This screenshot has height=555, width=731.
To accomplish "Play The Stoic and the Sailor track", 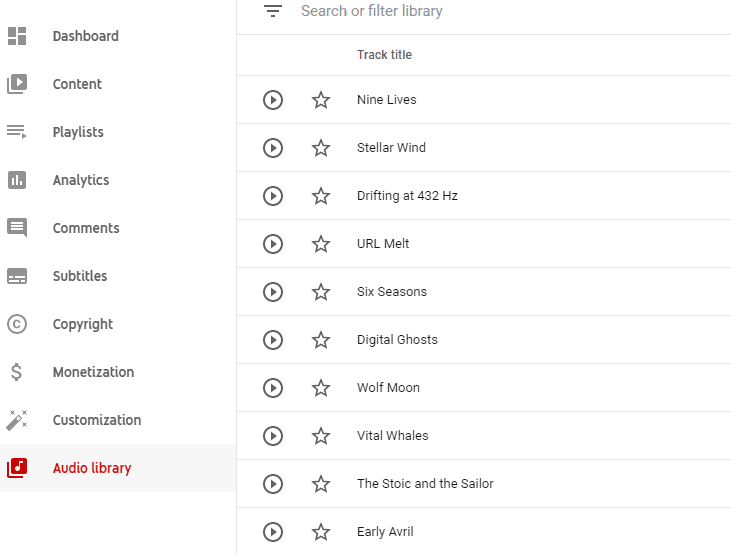I will point(273,484).
